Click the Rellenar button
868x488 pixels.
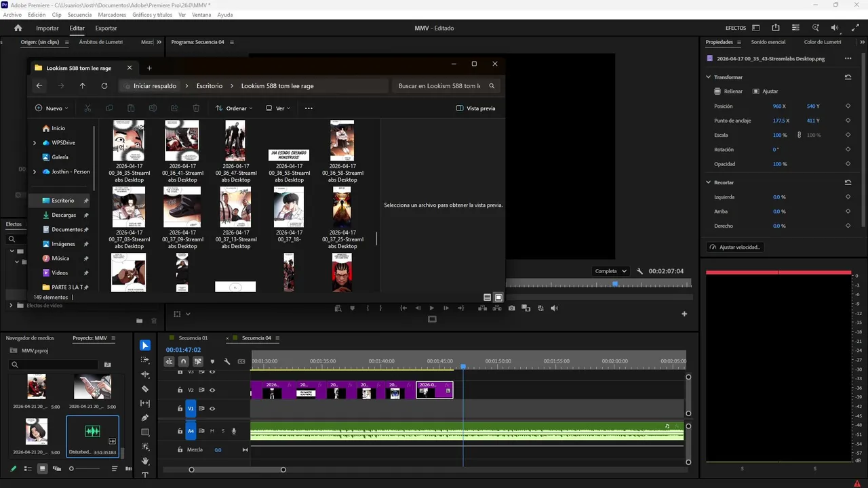728,91
